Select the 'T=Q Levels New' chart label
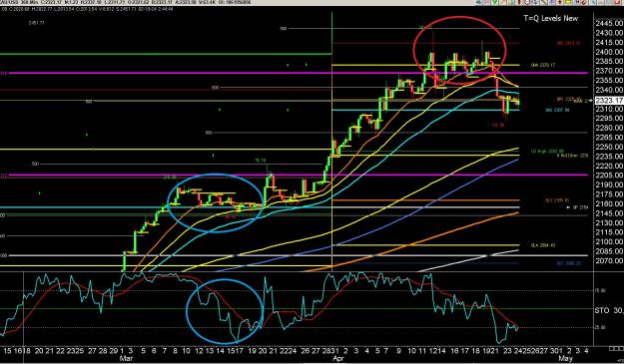The width and height of the screenshot is (624, 364). pyautogui.click(x=551, y=18)
